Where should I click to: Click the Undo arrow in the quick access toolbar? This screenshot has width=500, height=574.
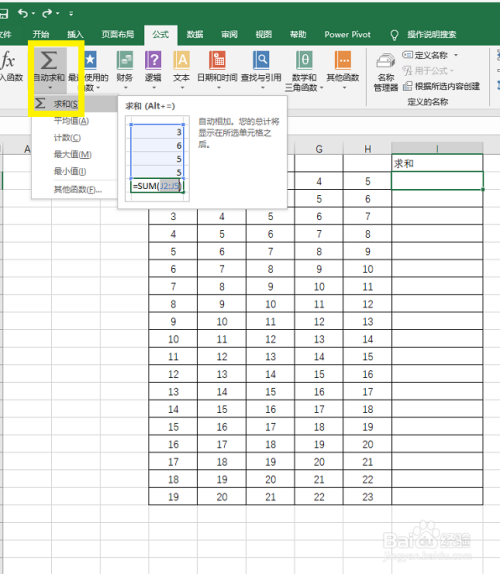coord(23,14)
